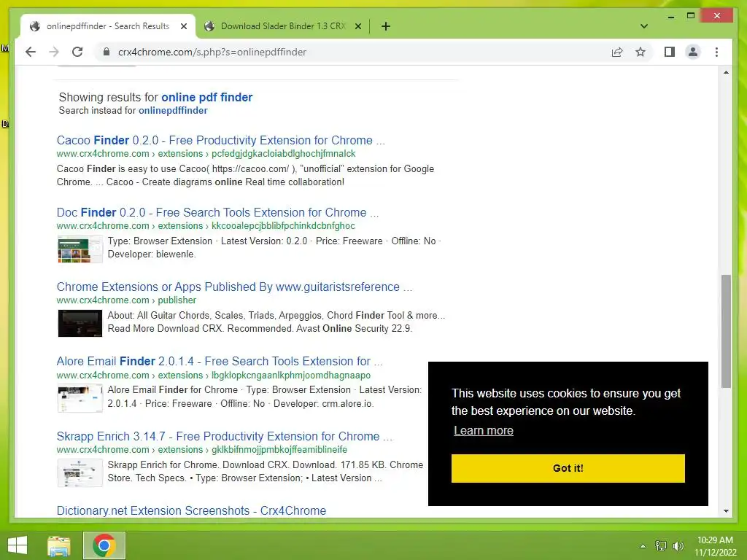Screen dimensions: 747x560
Task: Go back to the previous page
Action: coord(31,52)
